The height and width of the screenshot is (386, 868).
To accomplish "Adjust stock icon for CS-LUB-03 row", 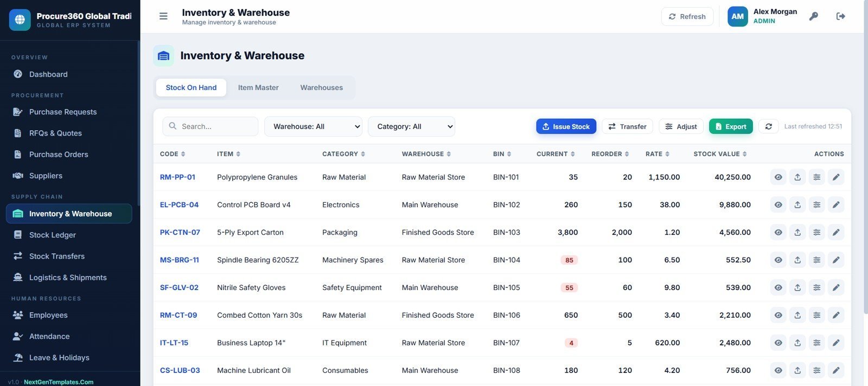I will 817,371.
